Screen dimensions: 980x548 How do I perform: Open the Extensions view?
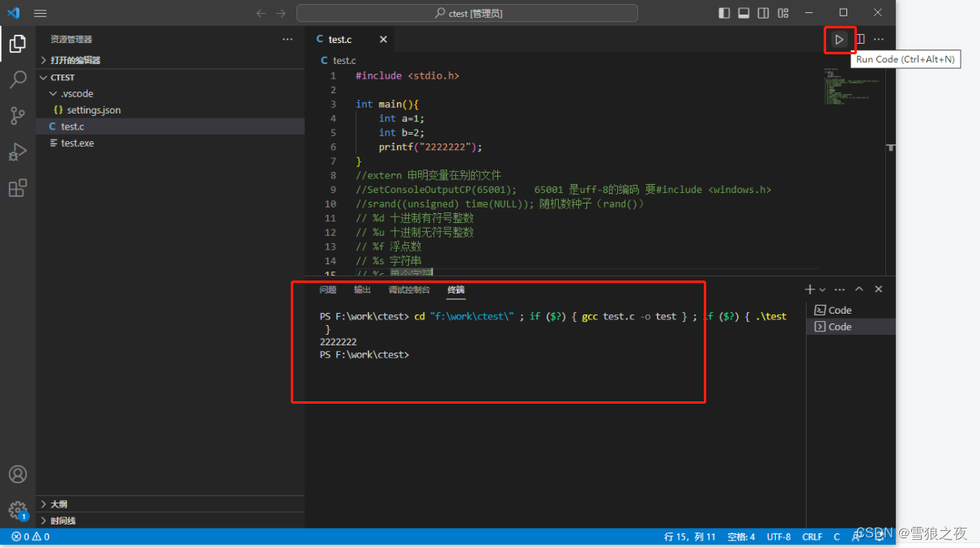18,188
